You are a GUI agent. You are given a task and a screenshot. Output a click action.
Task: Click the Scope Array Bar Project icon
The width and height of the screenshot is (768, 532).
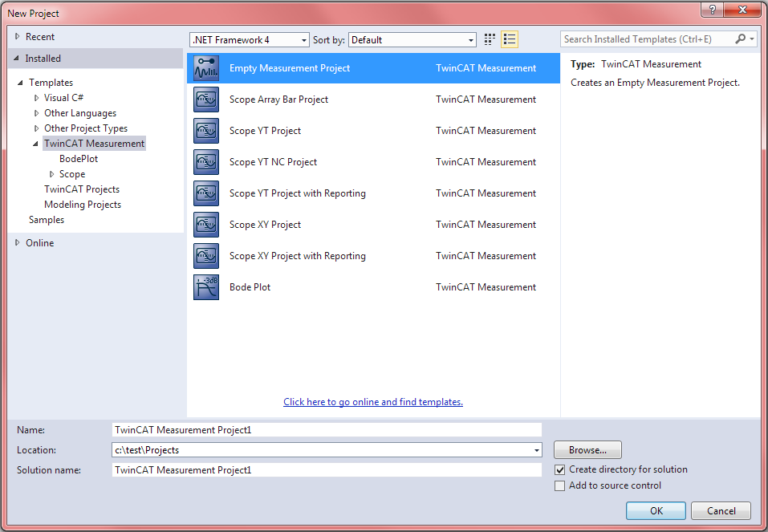[206, 99]
